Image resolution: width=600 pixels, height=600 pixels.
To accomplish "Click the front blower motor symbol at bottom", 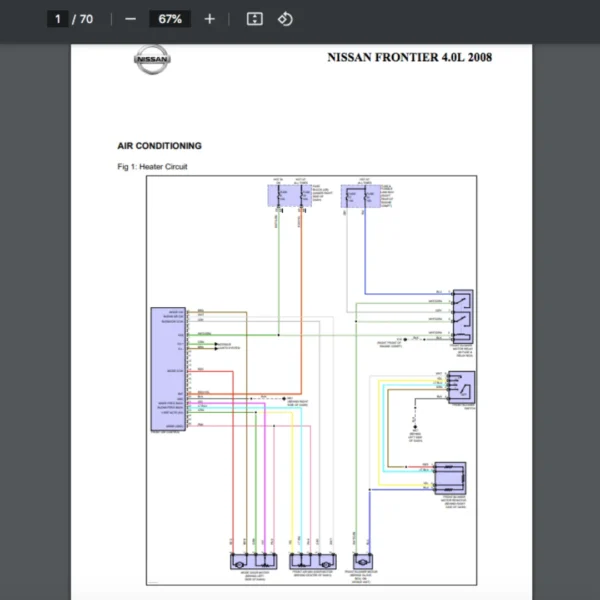I will (x=363, y=561).
